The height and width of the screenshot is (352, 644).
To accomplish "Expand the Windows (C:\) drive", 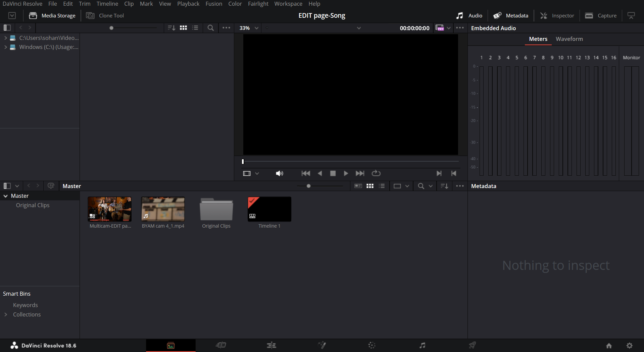I will pos(5,47).
